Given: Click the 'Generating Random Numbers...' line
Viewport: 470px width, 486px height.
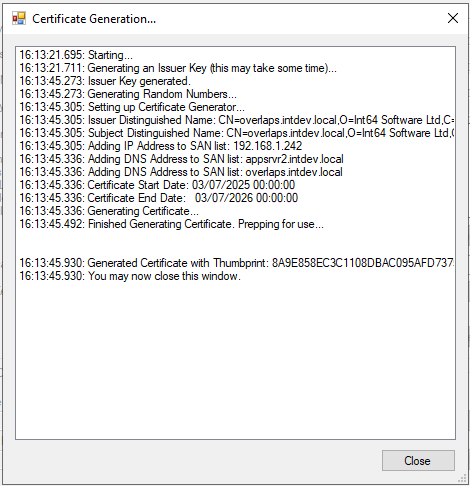Looking at the screenshot, I should [x=128, y=94].
